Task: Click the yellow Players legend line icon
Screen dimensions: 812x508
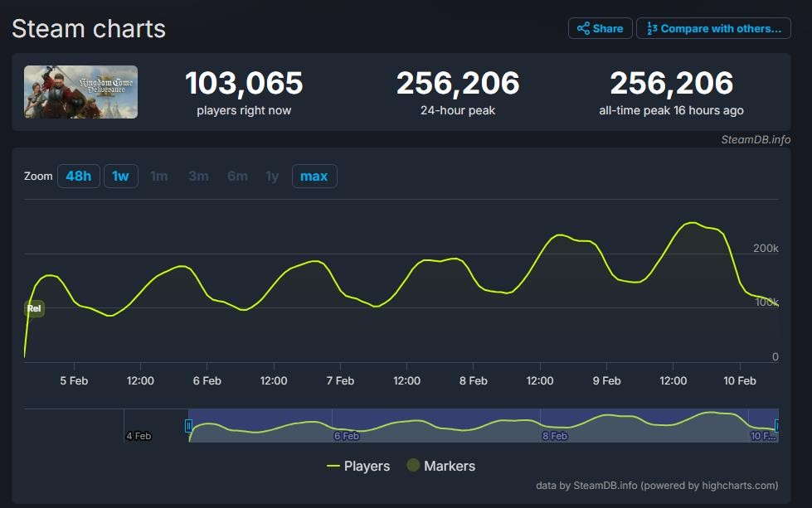Action: click(333, 466)
